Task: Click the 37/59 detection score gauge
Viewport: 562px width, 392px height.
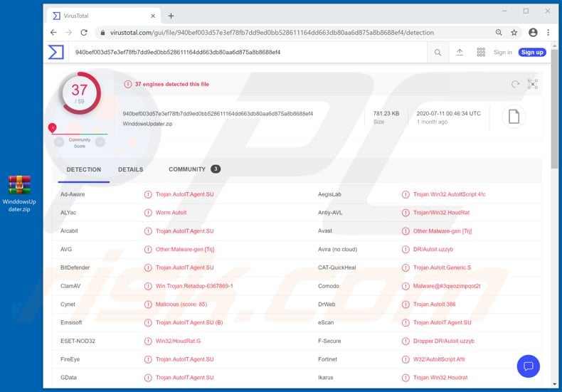Action: click(x=80, y=93)
